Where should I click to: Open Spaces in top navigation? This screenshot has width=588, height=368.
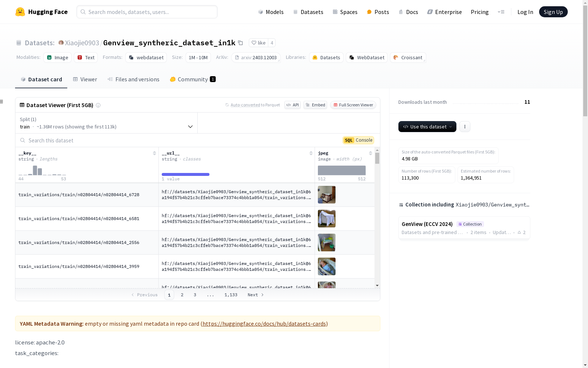(345, 12)
